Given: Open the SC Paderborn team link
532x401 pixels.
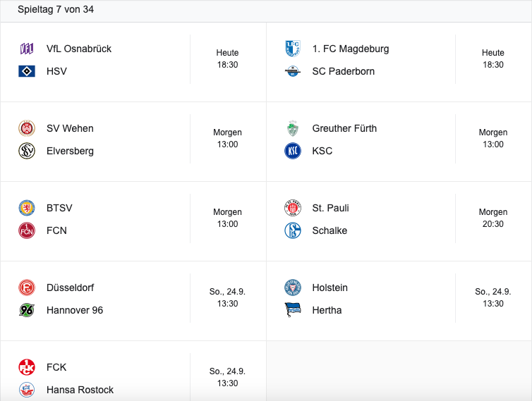Looking at the screenshot, I should click(x=344, y=71).
